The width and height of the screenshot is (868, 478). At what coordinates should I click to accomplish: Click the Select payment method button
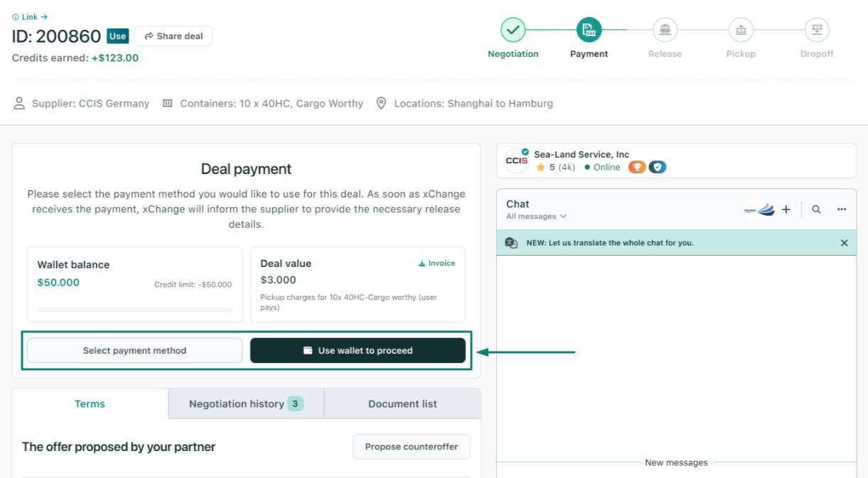pyautogui.click(x=134, y=350)
